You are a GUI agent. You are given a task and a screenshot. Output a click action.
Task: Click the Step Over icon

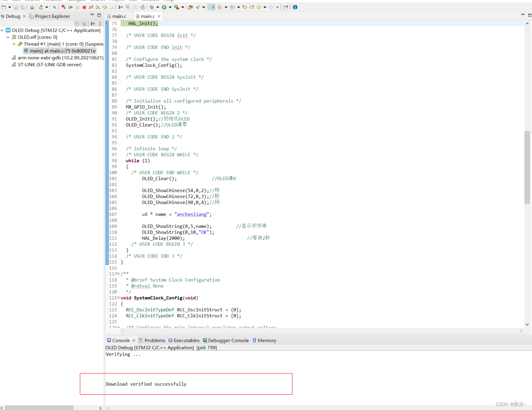point(105,7)
